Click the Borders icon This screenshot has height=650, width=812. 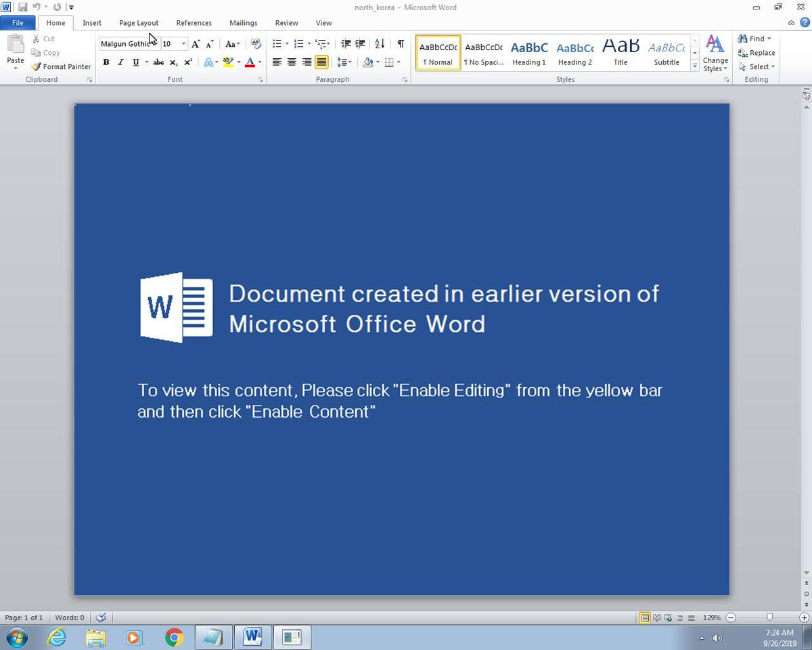pos(389,62)
